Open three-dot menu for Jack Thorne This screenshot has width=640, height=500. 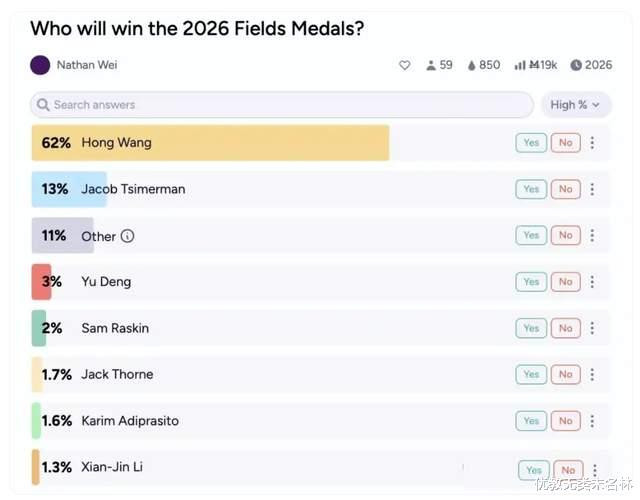(x=592, y=374)
